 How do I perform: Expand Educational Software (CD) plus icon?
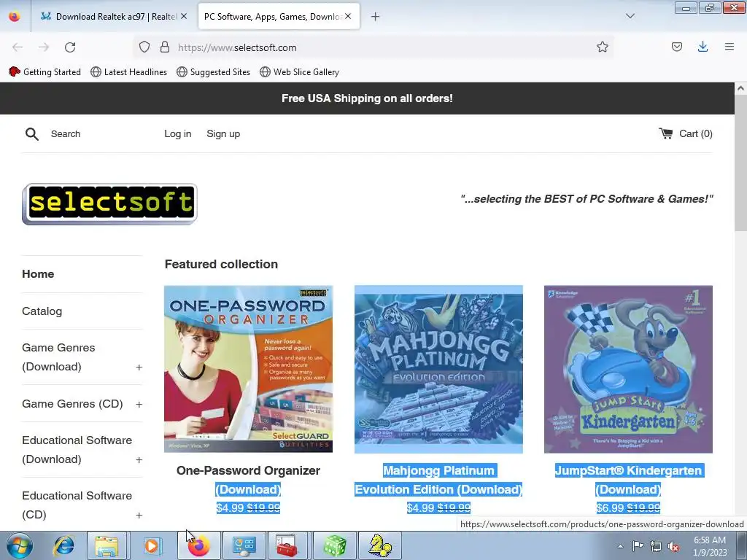point(139,516)
